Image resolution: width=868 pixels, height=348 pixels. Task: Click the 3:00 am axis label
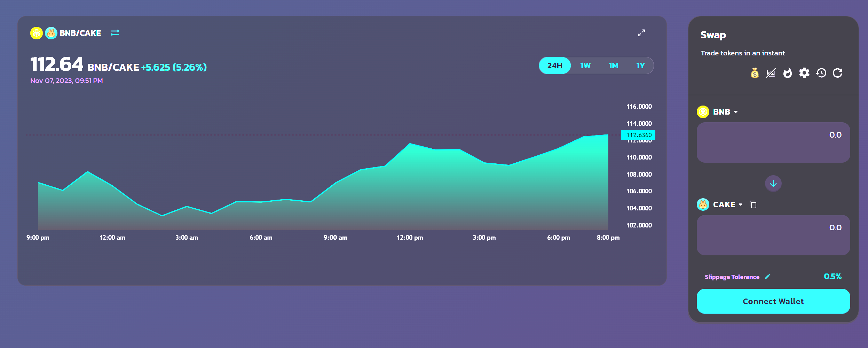point(187,238)
